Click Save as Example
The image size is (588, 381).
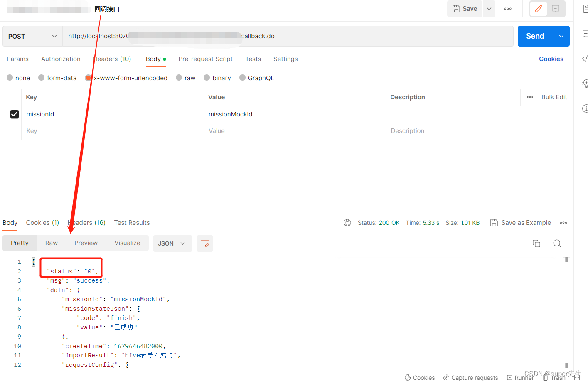[x=521, y=223]
